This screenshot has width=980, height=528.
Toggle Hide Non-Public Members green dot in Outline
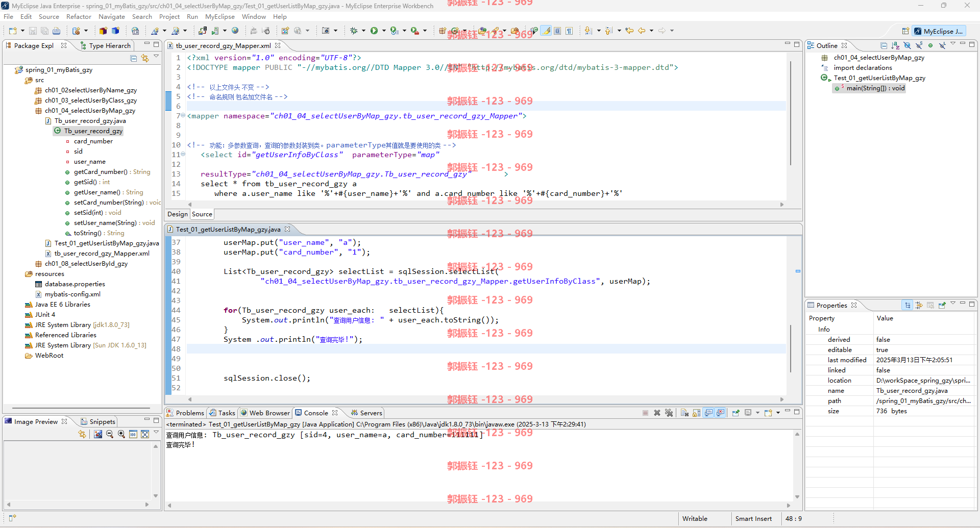click(930, 45)
